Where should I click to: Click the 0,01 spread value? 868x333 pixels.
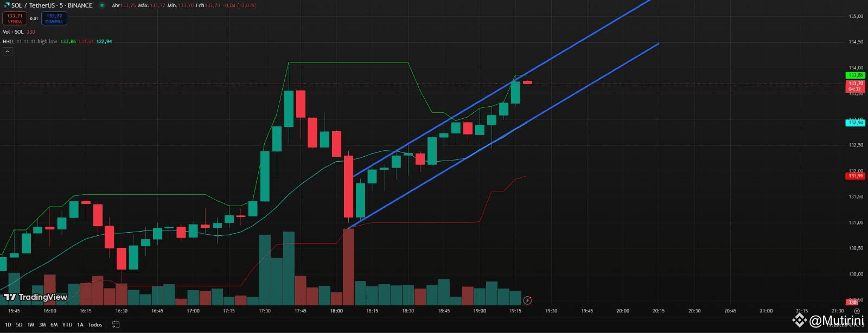tap(34, 18)
